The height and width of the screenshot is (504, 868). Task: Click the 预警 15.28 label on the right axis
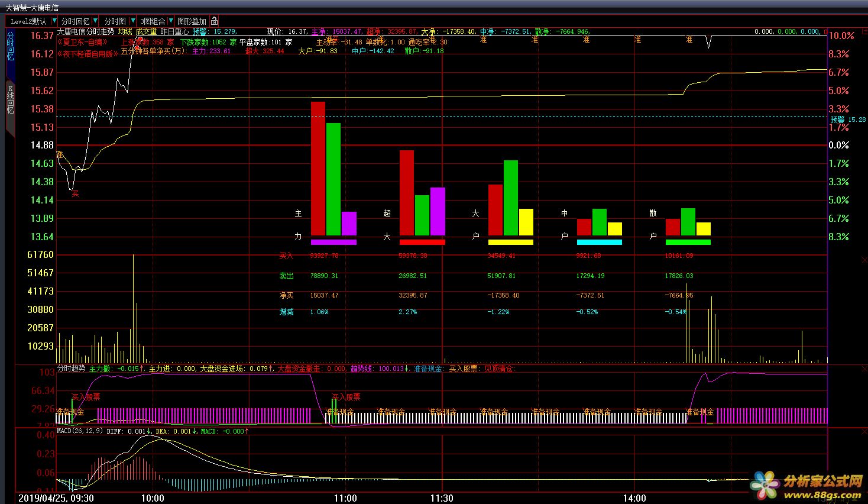point(848,119)
